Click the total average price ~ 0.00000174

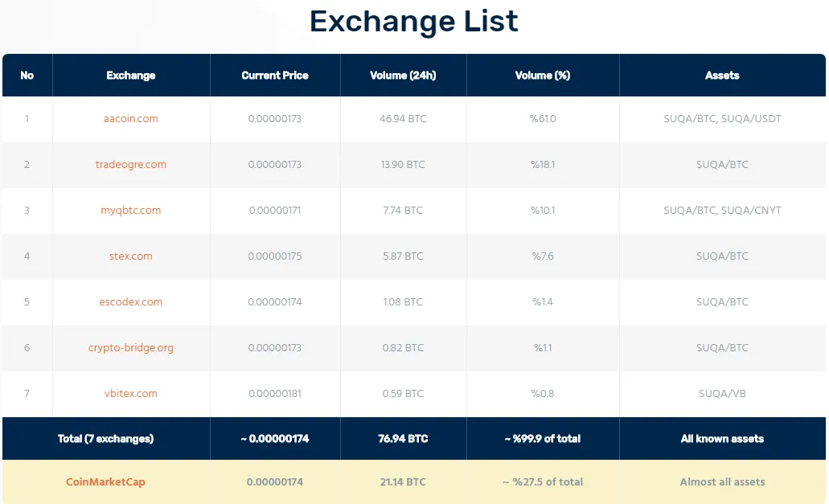[x=275, y=439]
